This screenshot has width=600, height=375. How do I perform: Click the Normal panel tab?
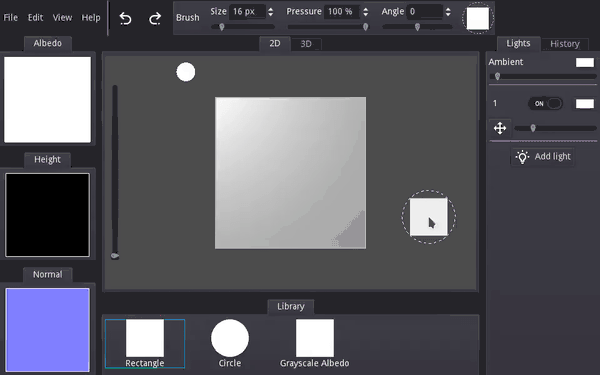[47, 274]
